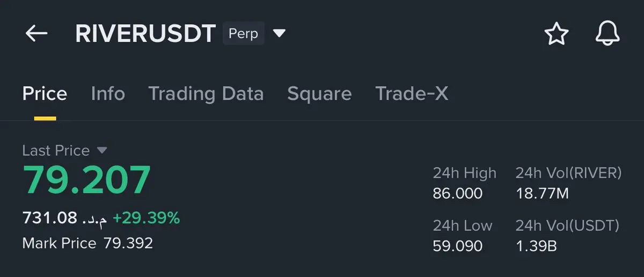Open the Last Price type dropdown

tap(102, 151)
